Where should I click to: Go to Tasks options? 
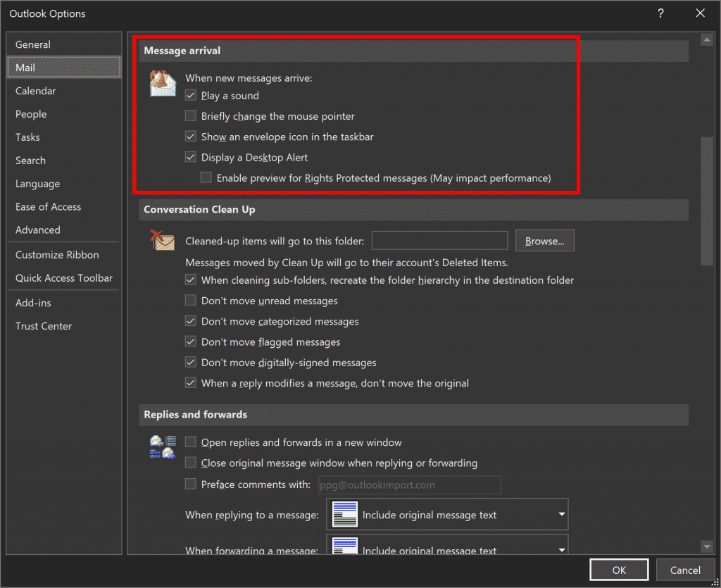click(64, 137)
